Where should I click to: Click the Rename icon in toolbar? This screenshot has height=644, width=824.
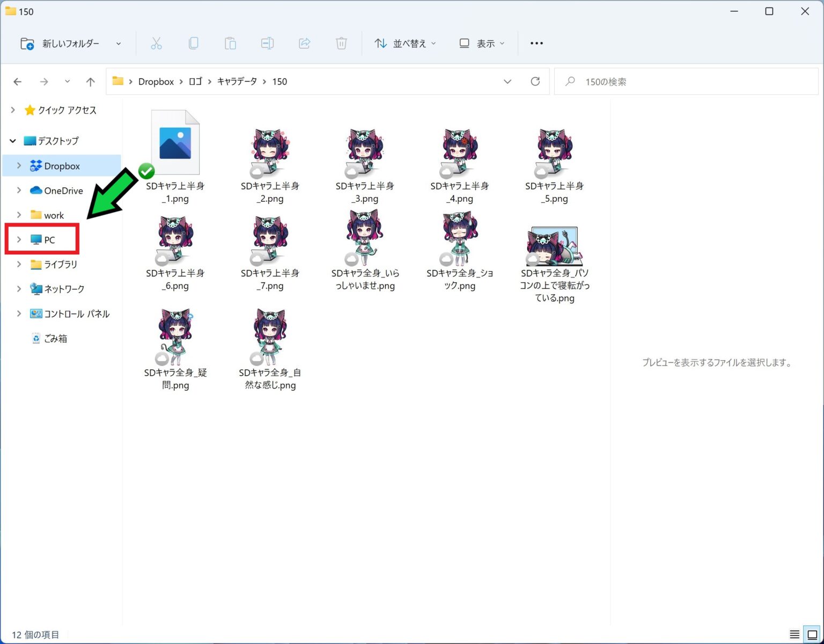(267, 43)
